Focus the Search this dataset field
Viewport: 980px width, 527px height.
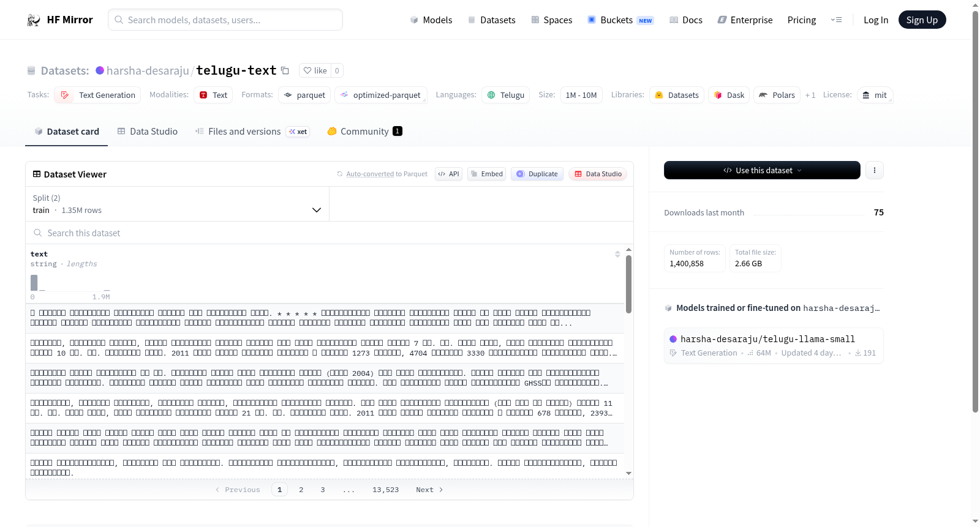pyautogui.click(x=330, y=233)
